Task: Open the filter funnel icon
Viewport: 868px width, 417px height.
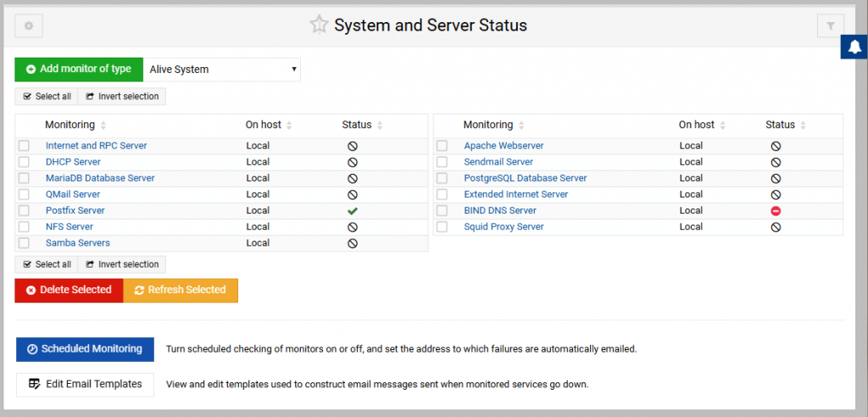Action: (x=831, y=26)
